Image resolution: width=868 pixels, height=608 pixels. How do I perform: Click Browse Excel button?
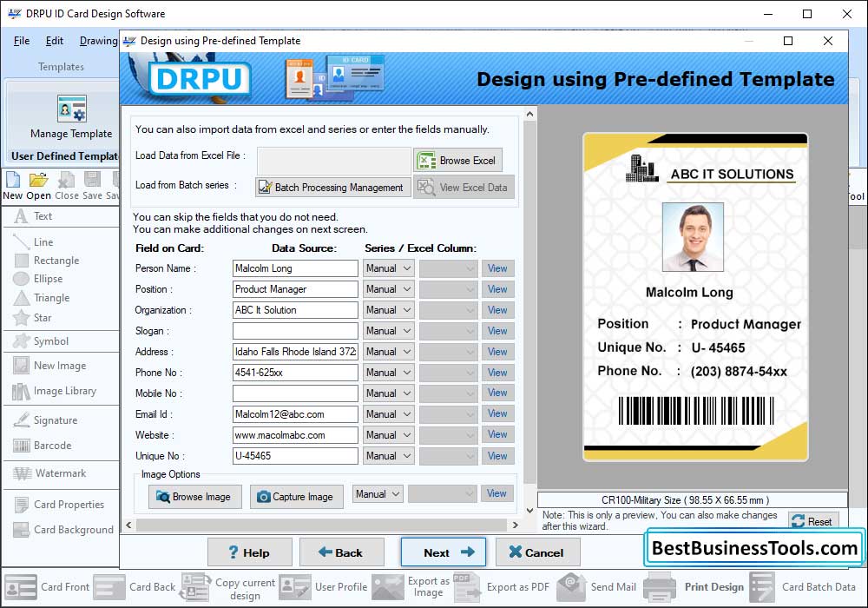point(457,161)
